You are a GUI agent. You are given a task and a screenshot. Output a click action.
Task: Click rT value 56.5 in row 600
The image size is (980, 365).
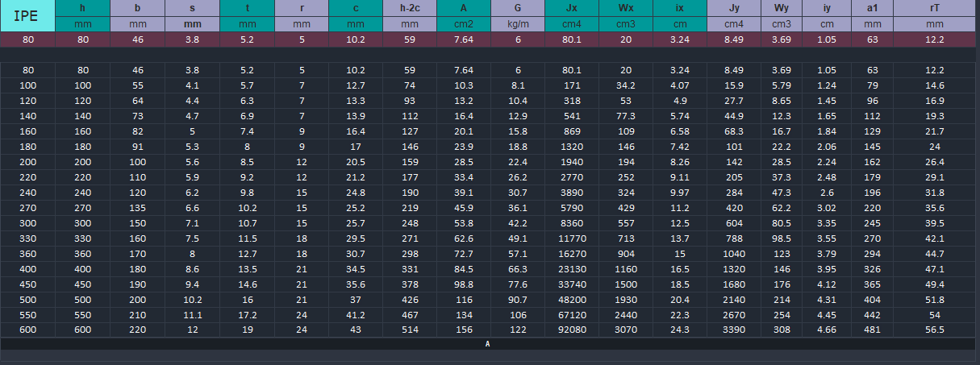935,330
